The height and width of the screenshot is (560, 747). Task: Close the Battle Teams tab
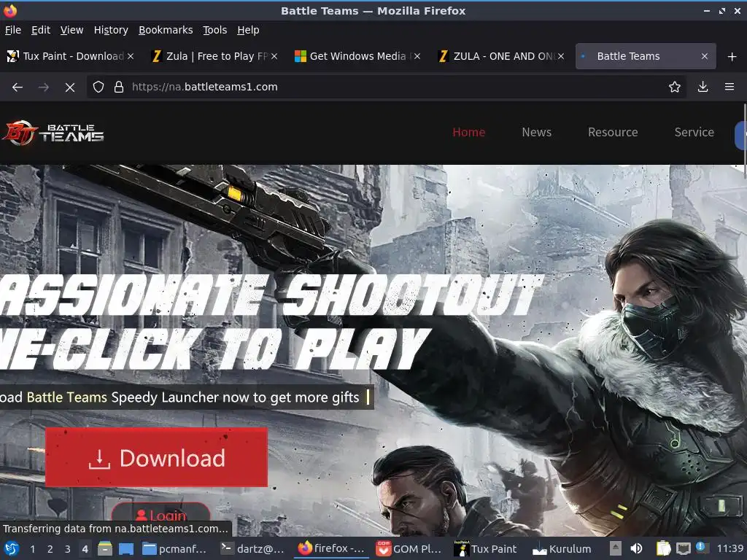coord(705,56)
